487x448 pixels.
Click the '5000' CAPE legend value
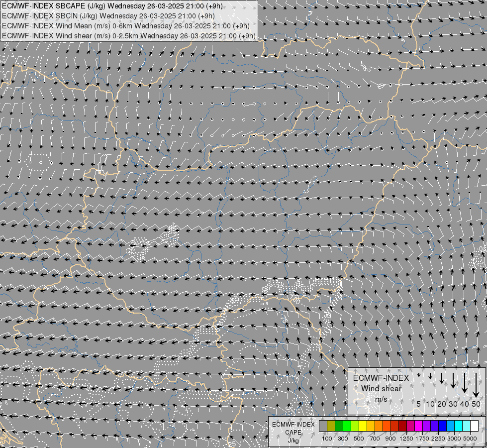(470, 439)
